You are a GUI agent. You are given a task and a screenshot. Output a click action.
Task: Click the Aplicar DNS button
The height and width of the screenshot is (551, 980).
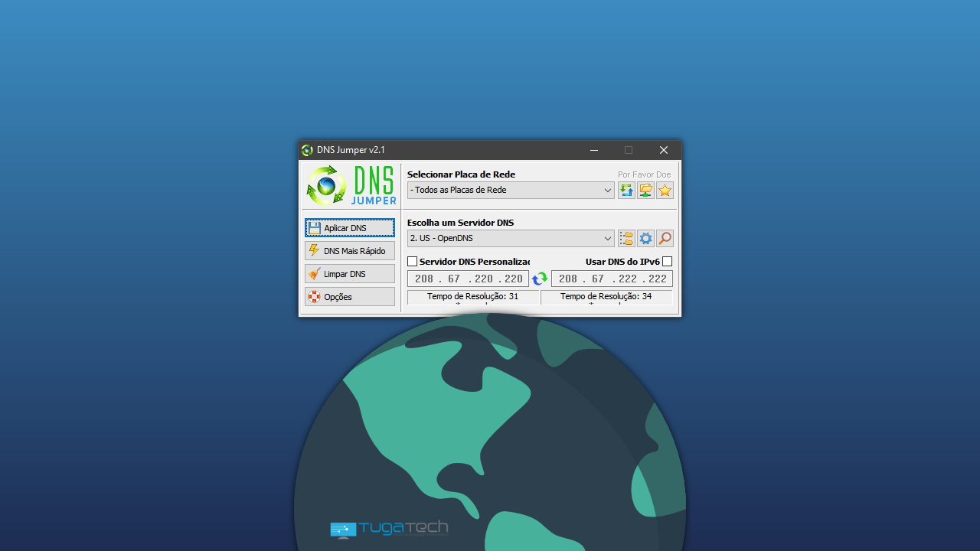[350, 228]
